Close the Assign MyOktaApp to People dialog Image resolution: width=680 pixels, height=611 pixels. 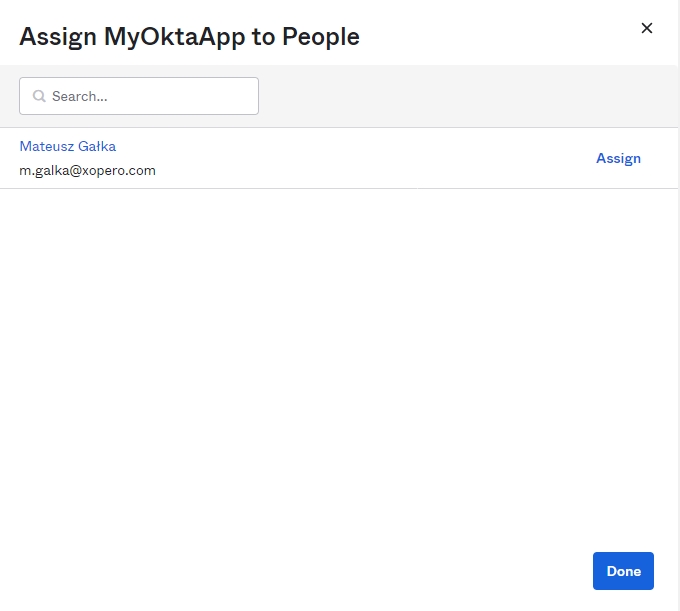pyautogui.click(x=646, y=28)
